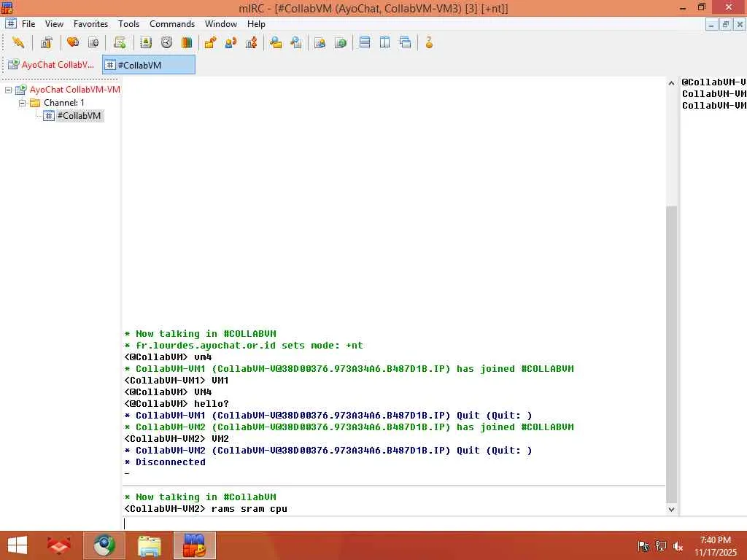The width and height of the screenshot is (747, 560).
Task: Click the '<CollabVM-VM2> VM2' chat message line
Action: point(177,438)
